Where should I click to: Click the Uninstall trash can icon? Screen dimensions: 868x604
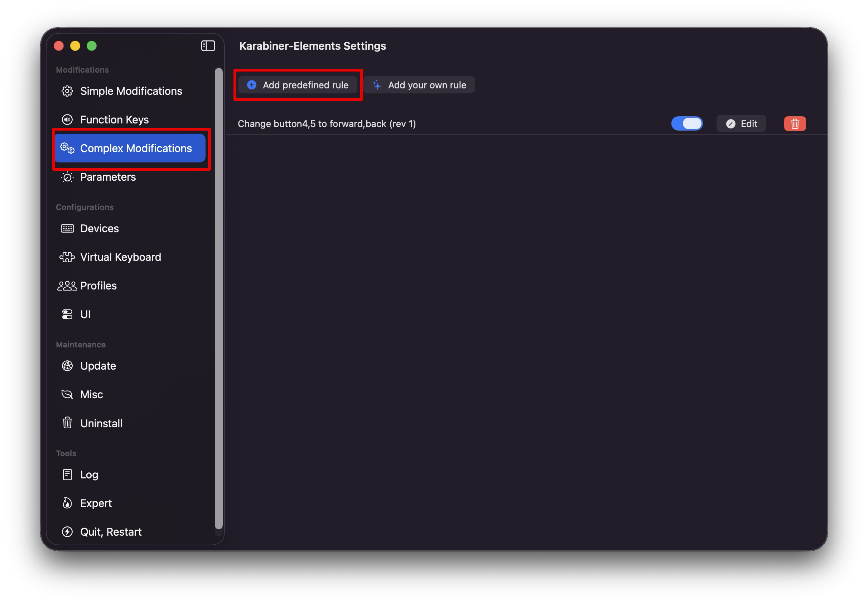pos(67,423)
